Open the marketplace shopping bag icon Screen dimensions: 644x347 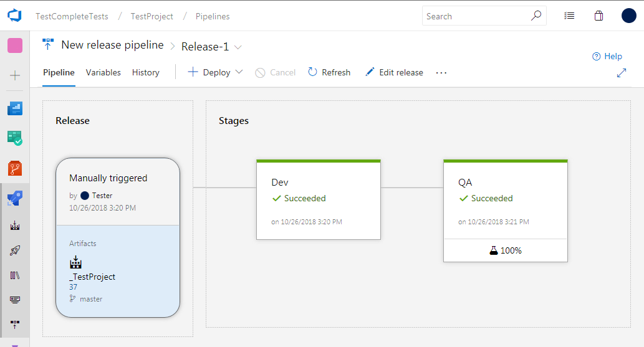599,16
